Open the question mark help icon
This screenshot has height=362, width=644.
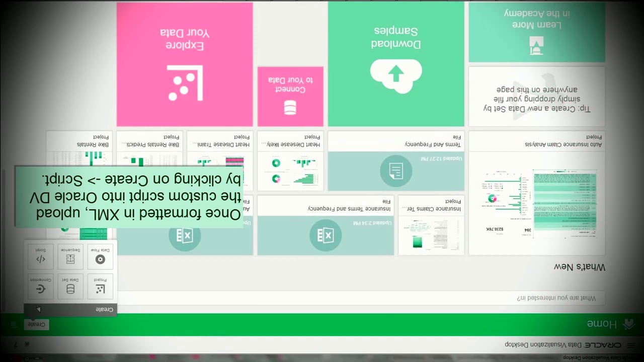pyautogui.click(x=16, y=344)
